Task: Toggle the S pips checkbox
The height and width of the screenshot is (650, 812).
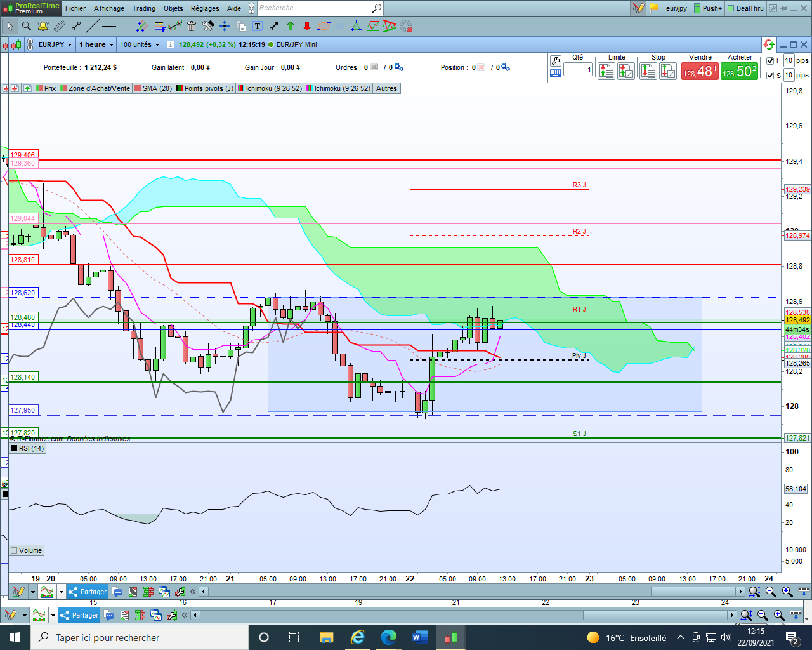Action: click(x=770, y=76)
